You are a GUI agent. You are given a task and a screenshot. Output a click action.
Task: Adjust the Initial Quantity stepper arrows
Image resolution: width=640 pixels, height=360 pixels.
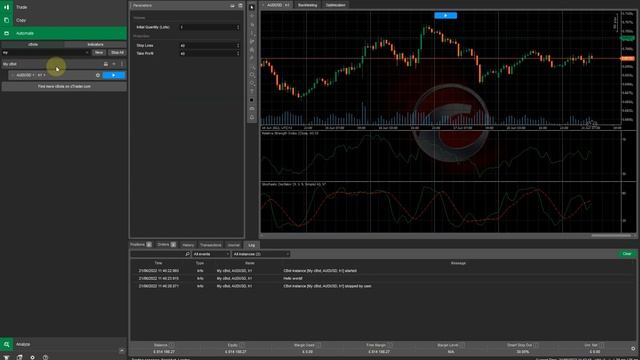(x=238, y=27)
